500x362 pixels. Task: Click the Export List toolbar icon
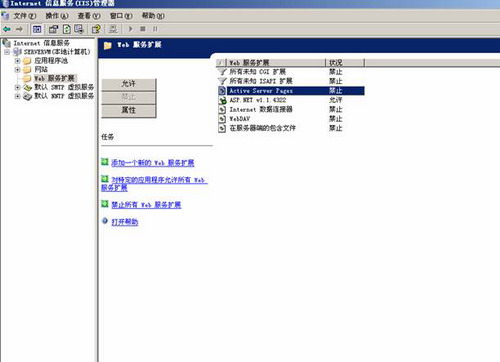[x=79, y=29]
